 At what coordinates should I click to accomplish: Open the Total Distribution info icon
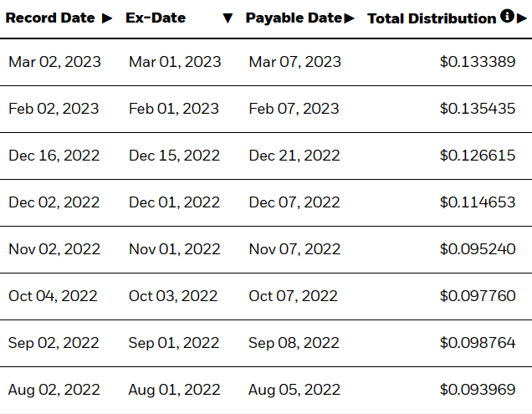(507, 16)
